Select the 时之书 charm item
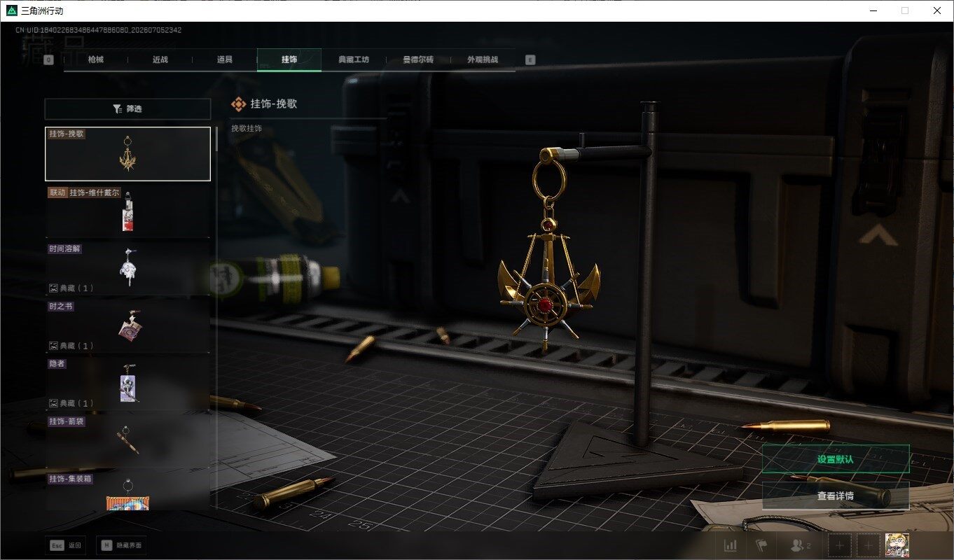Screen dimensions: 954x560 [x=127, y=326]
